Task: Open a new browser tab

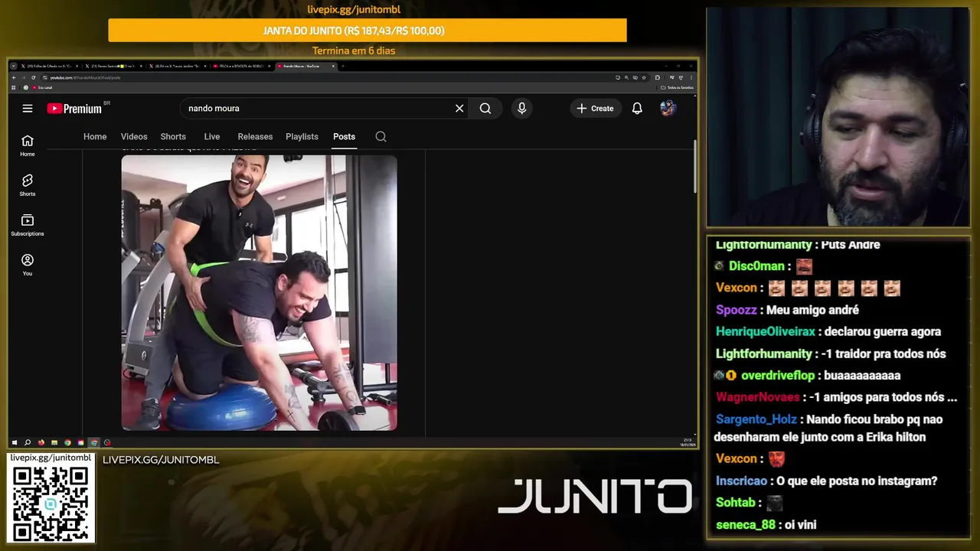Action: point(342,66)
